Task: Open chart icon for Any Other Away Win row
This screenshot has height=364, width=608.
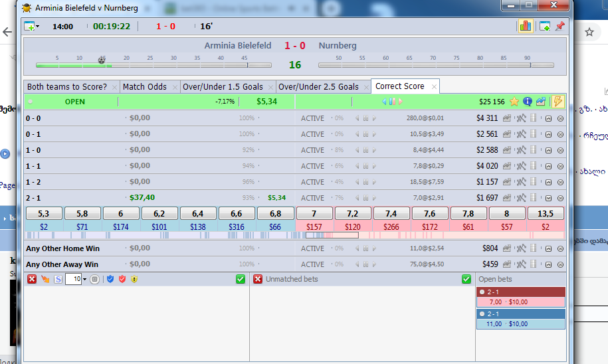Action: [507, 264]
